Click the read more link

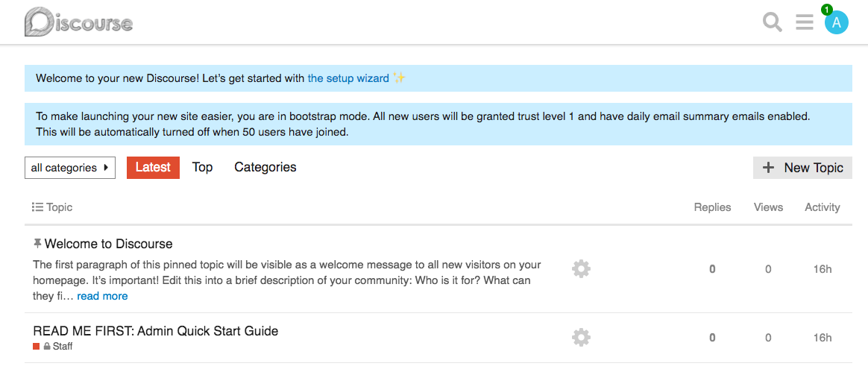coord(102,296)
